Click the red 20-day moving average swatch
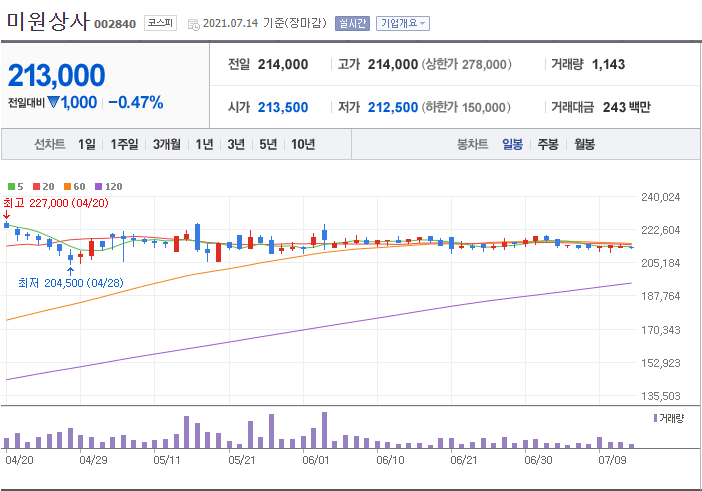This screenshot has width=702, height=491. pos(37,186)
